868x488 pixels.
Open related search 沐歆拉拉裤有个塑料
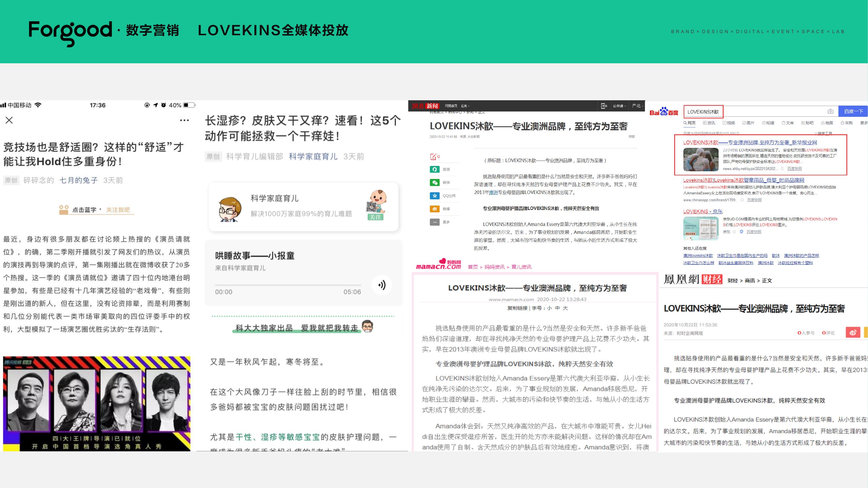(x=795, y=263)
